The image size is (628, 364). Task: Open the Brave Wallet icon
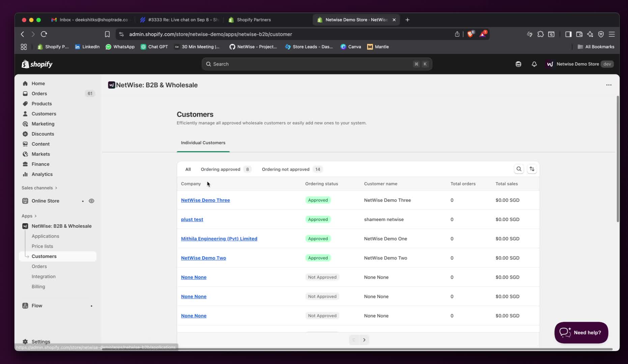point(579,34)
